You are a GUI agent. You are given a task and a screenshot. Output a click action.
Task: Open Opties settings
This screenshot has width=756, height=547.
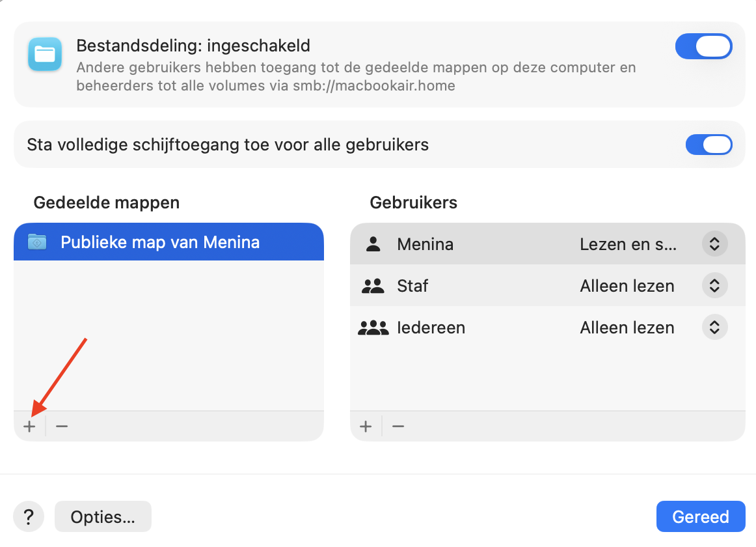click(103, 516)
